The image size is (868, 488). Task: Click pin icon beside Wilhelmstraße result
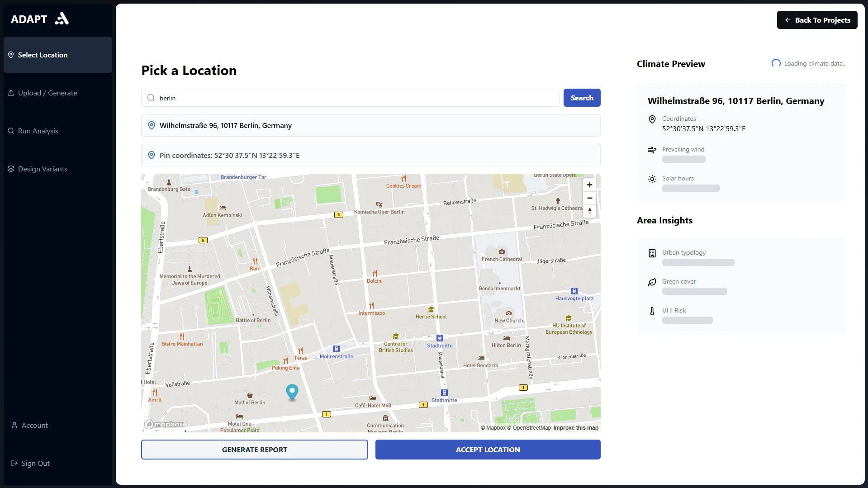[152, 125]
